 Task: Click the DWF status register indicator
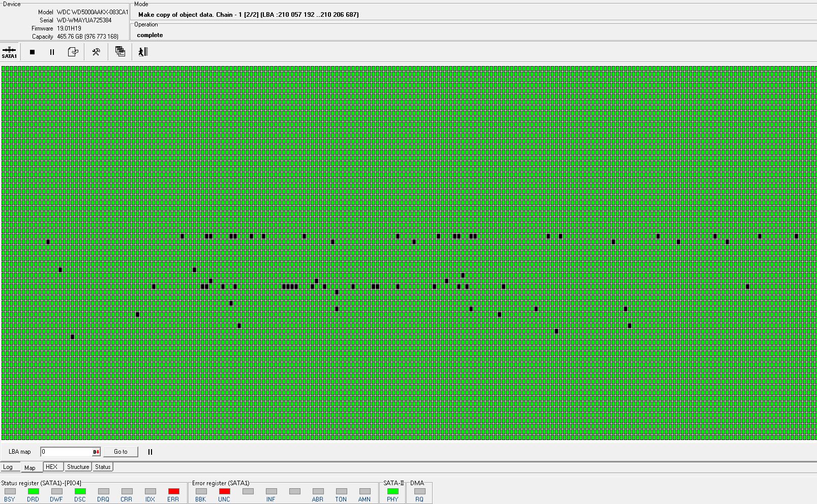coord(57,491)
